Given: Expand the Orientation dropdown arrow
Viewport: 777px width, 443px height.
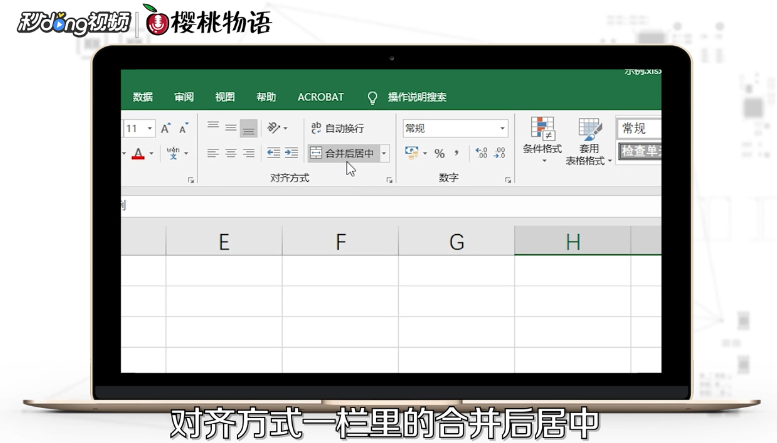Looking at the screenshot, I should [x=285, y=128].
